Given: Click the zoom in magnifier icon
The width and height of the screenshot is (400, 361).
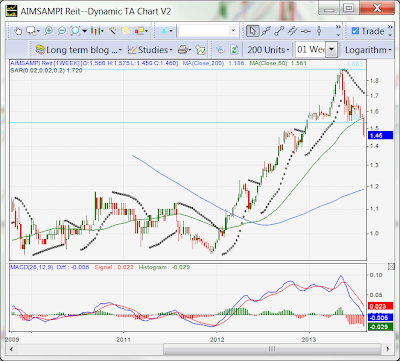Looking at the screenshot, I should [49, 31].
